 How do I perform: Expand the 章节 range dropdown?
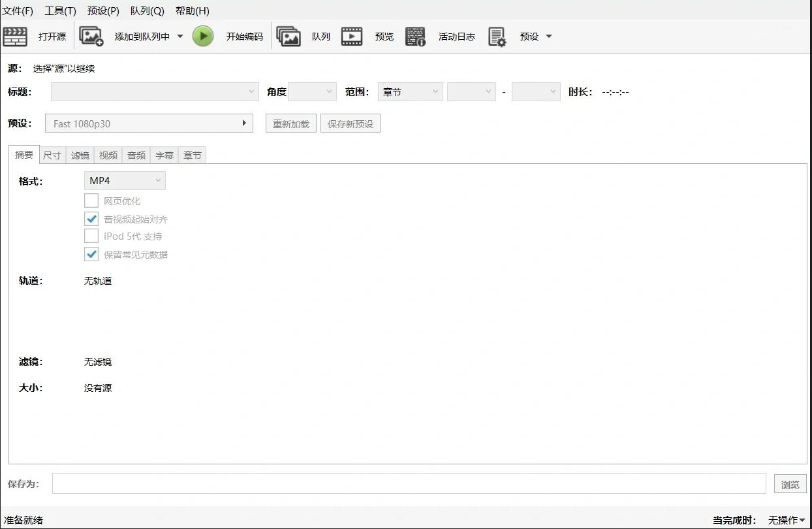[410, 92]
